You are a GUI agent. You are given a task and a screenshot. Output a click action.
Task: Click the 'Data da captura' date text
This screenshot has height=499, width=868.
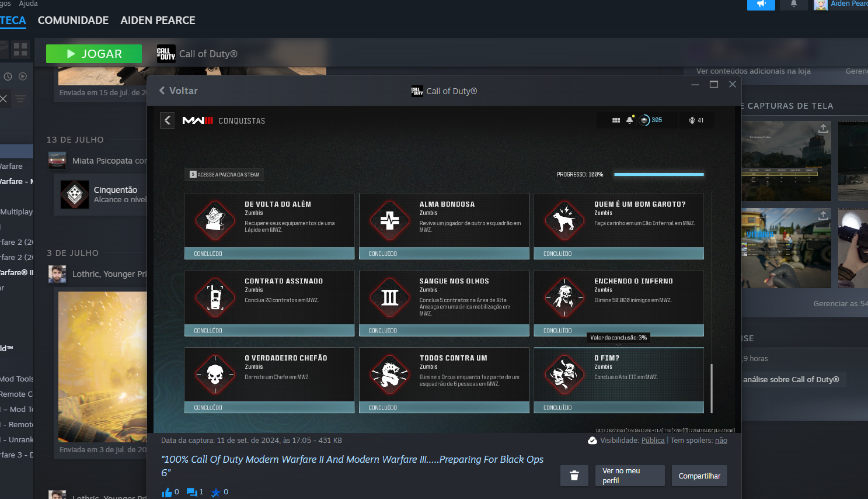pos(252,441)
